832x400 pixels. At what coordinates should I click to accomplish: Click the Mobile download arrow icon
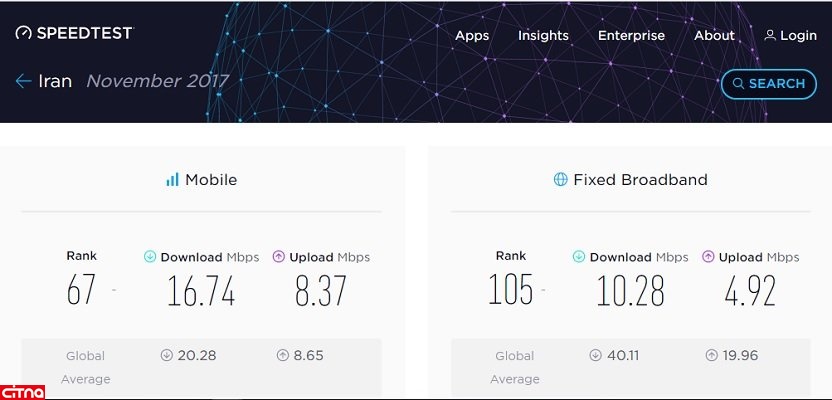(x=150, y=257)
